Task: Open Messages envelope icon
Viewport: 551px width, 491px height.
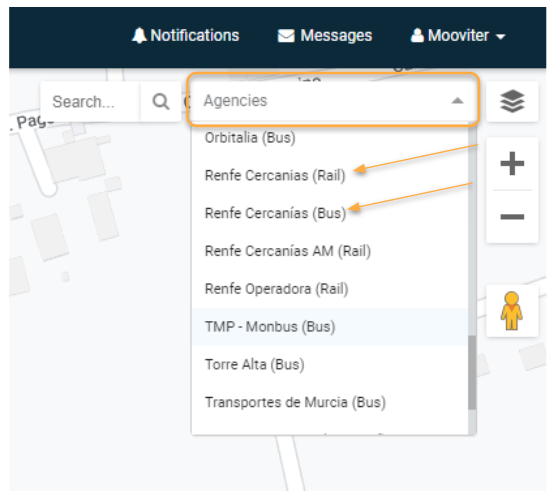Action: coord(286,36)
